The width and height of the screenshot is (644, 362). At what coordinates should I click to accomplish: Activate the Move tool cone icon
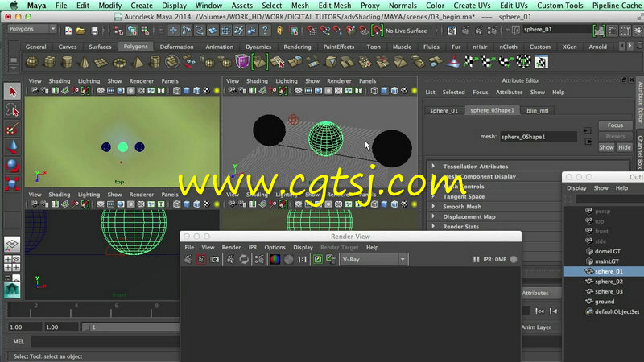click(12, 147)
